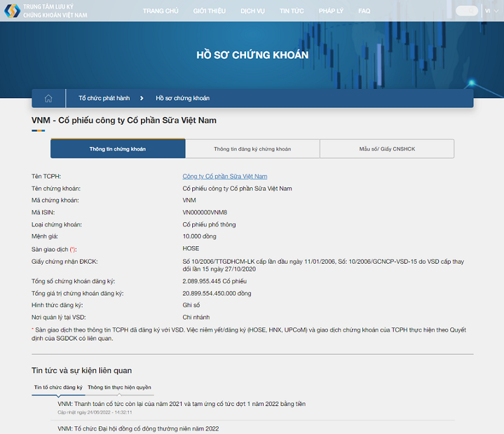504x434 pixels.
Task: Open the Dịch vụ menu item
Action: coord(253,11)
